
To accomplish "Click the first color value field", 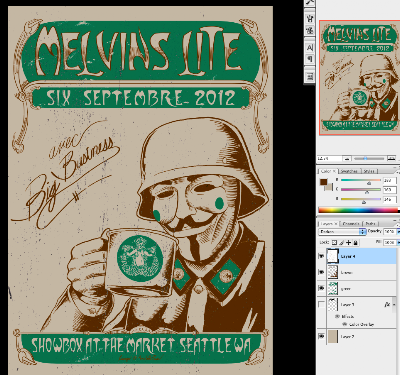I will (390, 181).
